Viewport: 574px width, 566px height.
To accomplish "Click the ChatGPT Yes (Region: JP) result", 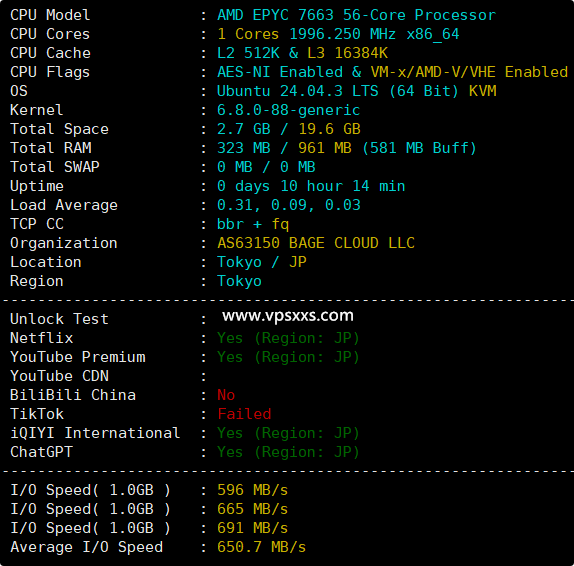I will point(288,453).
